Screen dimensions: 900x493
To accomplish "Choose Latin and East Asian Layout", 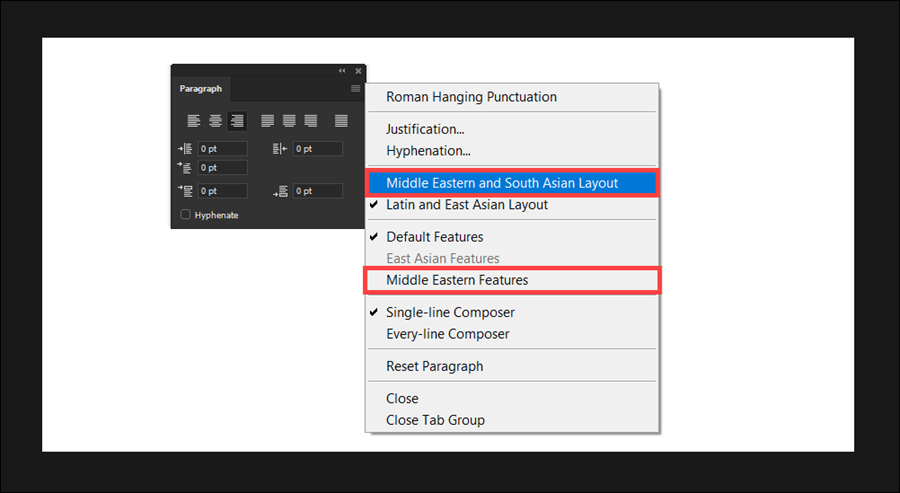I will (x=512, y=205).
